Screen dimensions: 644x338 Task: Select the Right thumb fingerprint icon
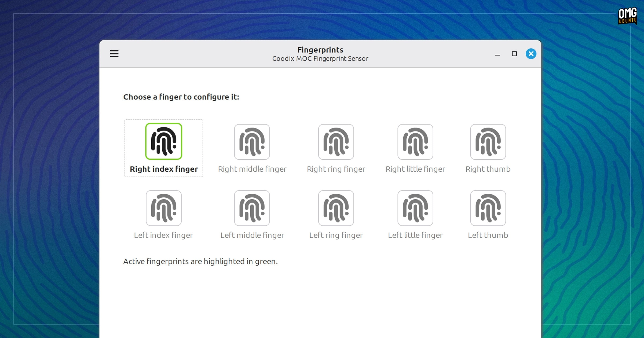tap(488, 142)
